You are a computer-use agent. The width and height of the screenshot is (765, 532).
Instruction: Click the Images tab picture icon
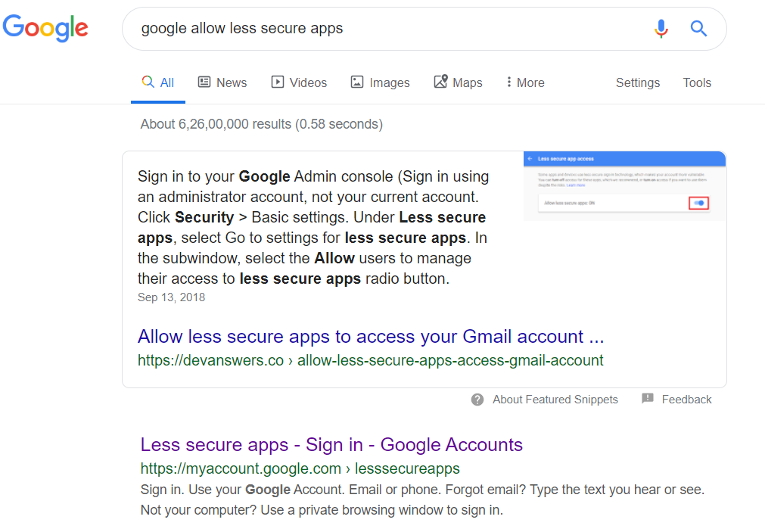pos(357,82)
